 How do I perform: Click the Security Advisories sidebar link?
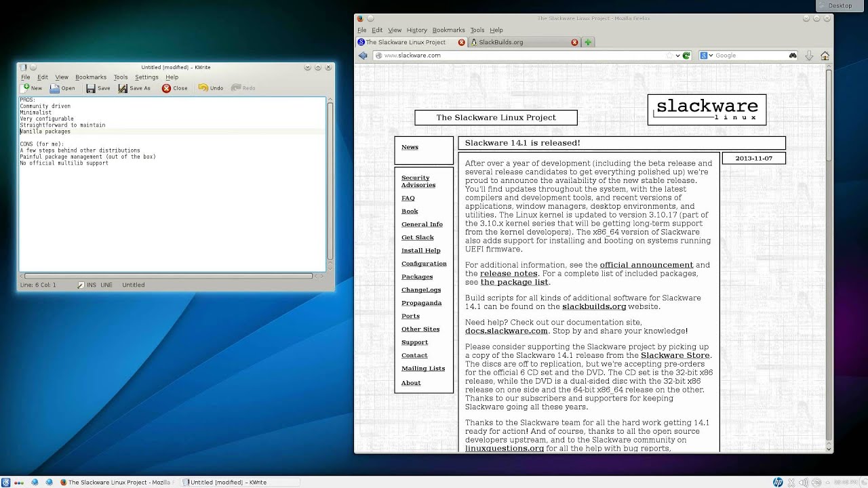click(x=418, y=181)
